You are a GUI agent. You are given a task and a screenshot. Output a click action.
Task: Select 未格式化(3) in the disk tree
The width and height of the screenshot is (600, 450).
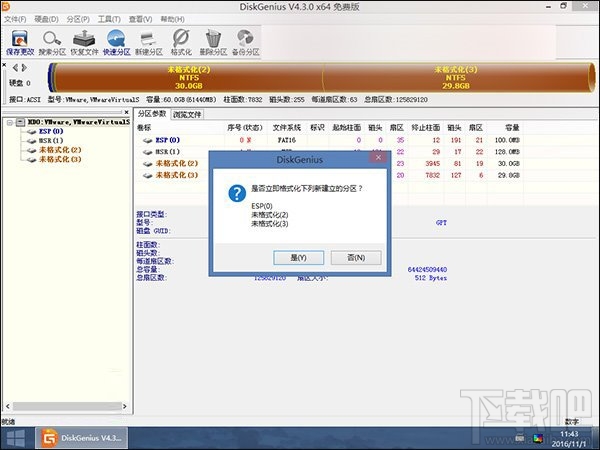pyautogui.click(x=60, y=159)
